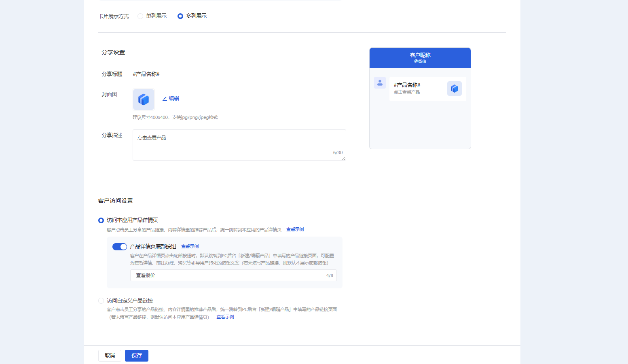Viewport: 628px width, 364px height.
Task: Open 查看示例 link under 访问自定义产品链接
Action: pyautogui.click(x=225, y=317)
